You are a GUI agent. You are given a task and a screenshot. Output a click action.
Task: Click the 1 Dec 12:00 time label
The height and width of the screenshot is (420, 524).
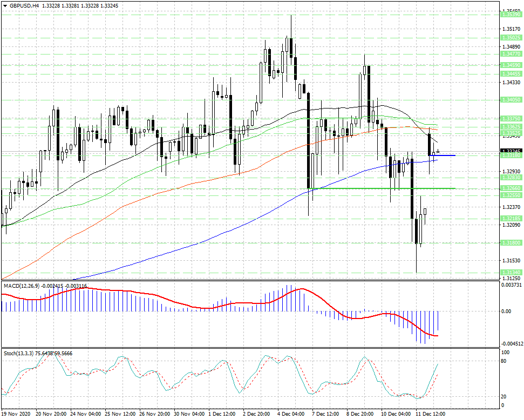(222, 414)
